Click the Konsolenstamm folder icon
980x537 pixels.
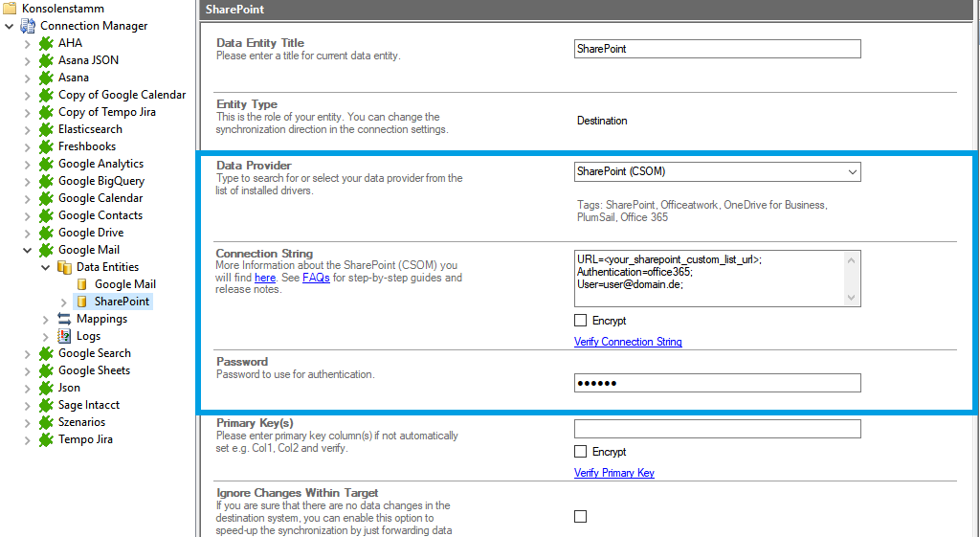11,9
